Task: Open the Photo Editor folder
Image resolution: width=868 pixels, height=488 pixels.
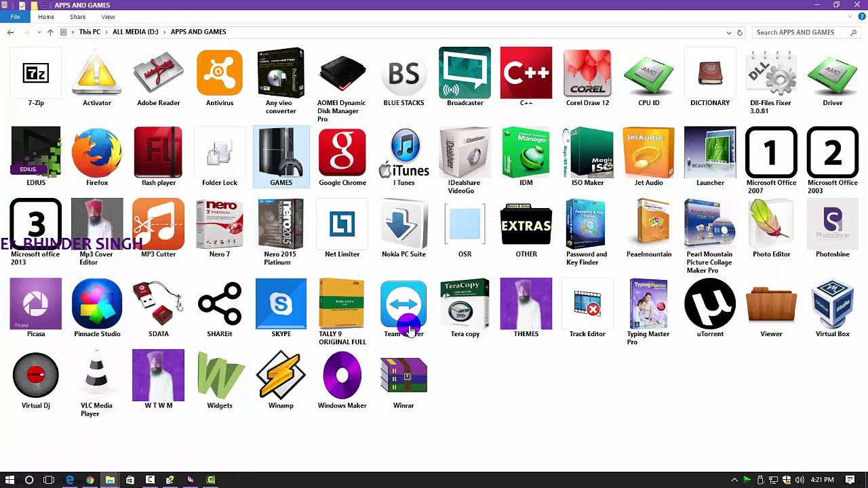Action: point(771,228)
